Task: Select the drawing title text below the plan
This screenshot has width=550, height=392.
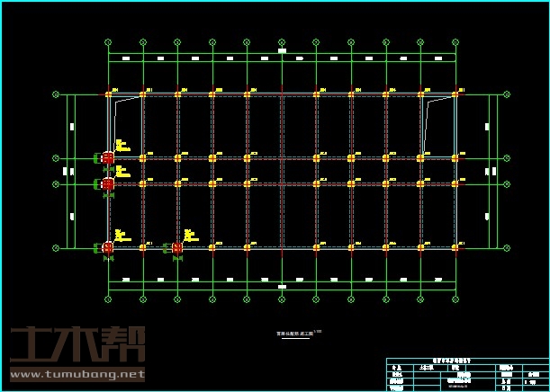Action: (296, 334)
